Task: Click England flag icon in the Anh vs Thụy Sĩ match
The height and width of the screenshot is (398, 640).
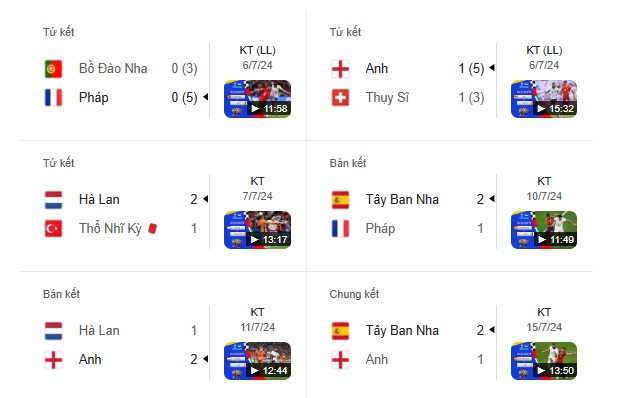Action: 340,69
